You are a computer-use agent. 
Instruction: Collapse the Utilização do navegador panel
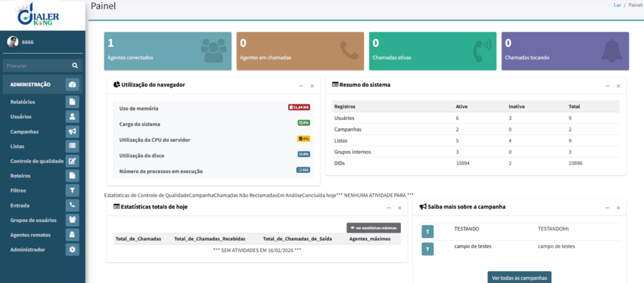(301, 85)
